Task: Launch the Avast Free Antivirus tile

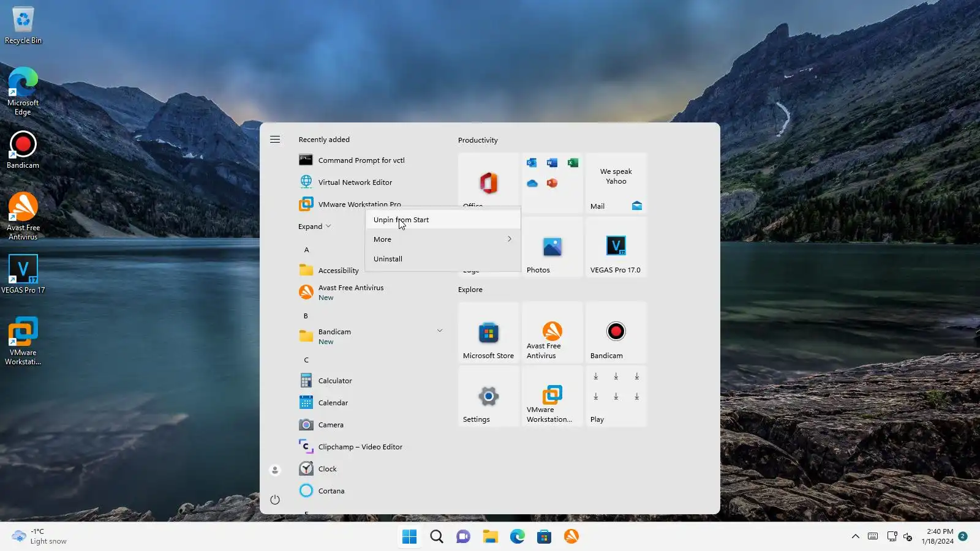Action: point(552,332)
